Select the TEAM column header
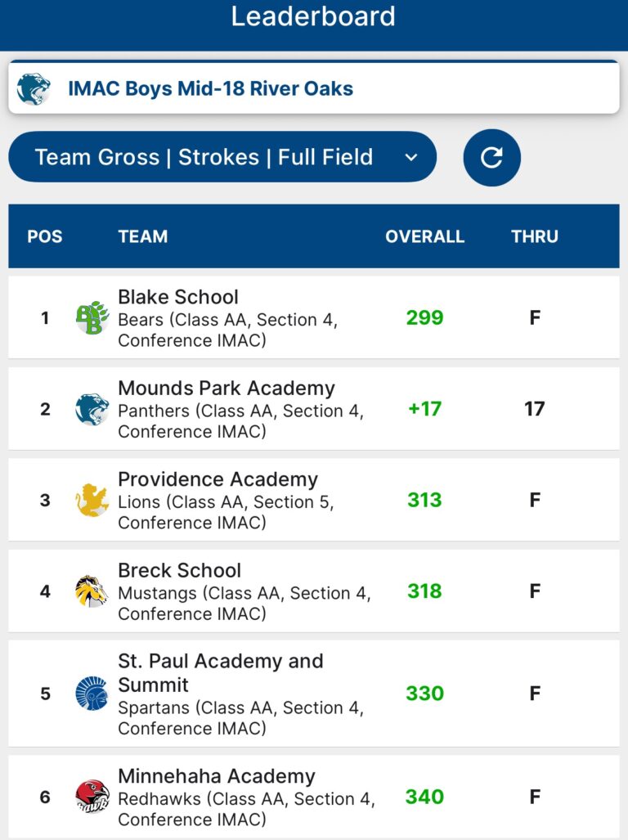This screenshot has height=840, width=628. [x=143, y=236]
